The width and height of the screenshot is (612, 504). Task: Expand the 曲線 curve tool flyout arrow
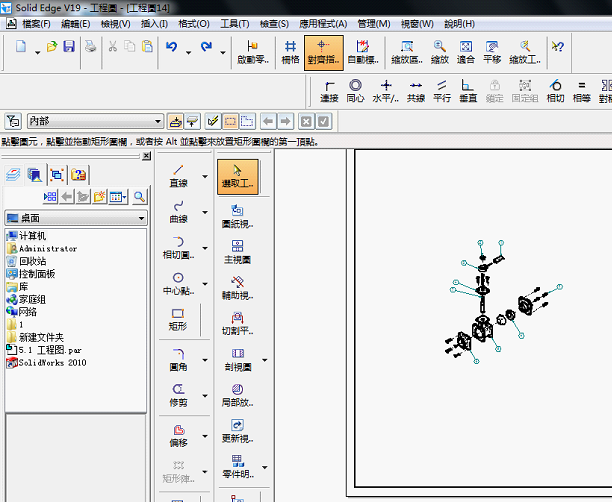pos(205,212)
